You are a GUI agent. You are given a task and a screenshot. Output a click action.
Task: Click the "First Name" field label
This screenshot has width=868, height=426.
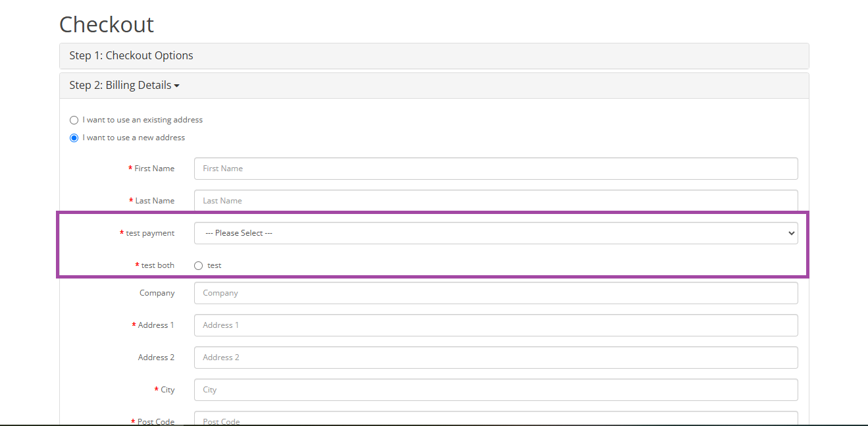coord(154,169)
